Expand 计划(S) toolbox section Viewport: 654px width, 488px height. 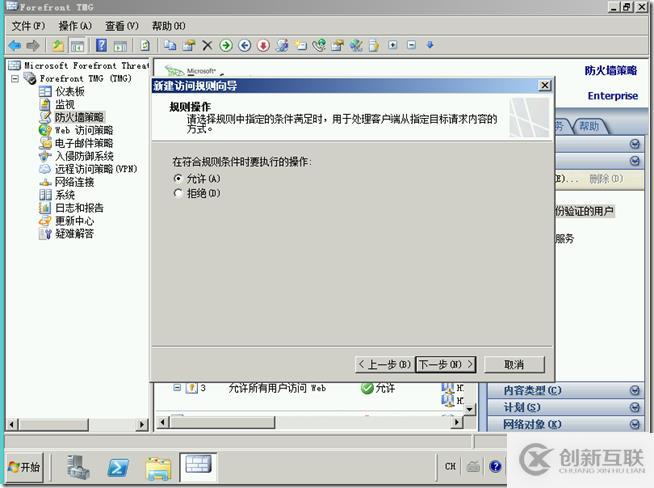click(566, 407)
